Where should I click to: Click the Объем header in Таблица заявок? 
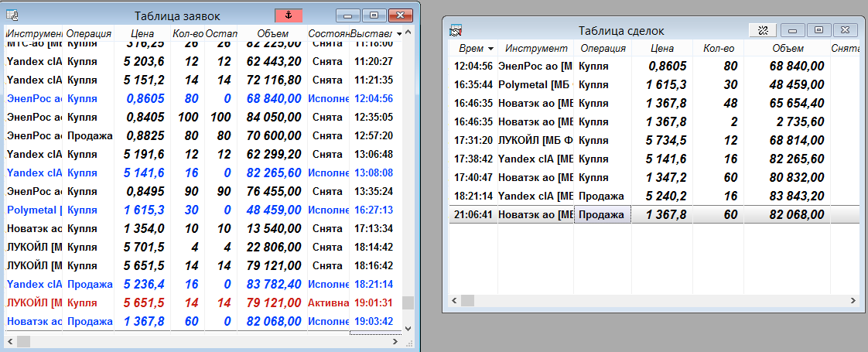(272, 34)
